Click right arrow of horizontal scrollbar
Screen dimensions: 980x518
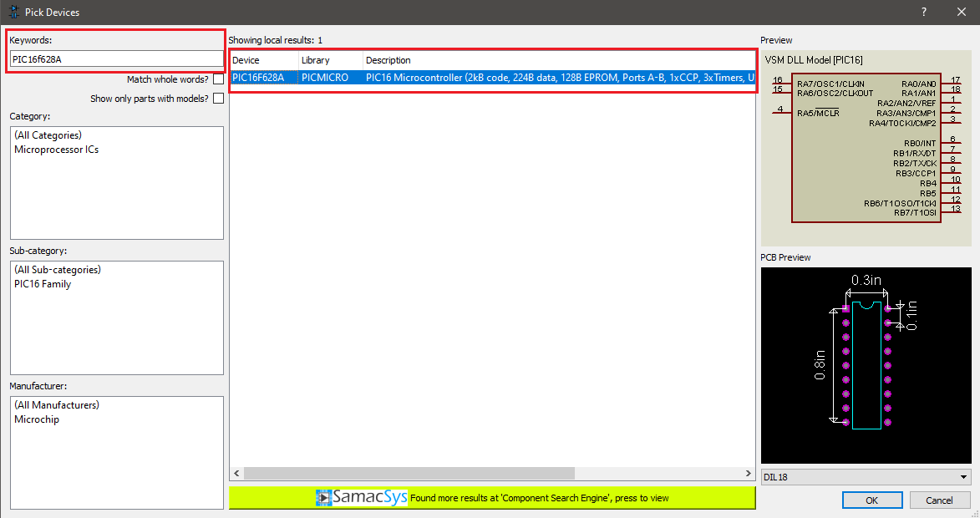[x=748, y=473]
